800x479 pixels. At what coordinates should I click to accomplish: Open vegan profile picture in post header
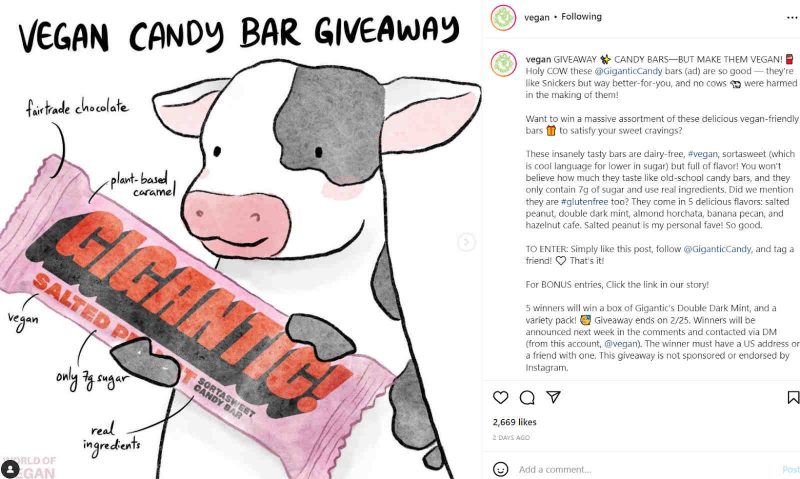coord(503,17)
